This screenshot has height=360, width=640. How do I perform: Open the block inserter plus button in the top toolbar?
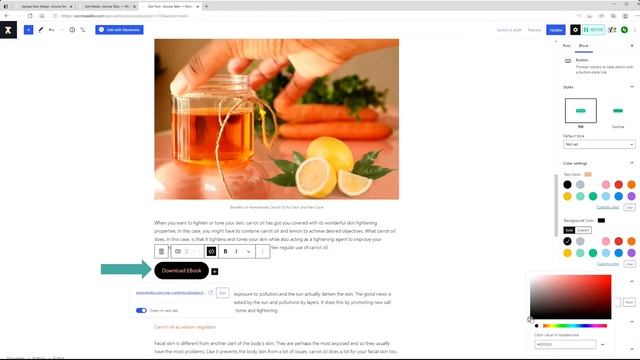coord(28,30)
